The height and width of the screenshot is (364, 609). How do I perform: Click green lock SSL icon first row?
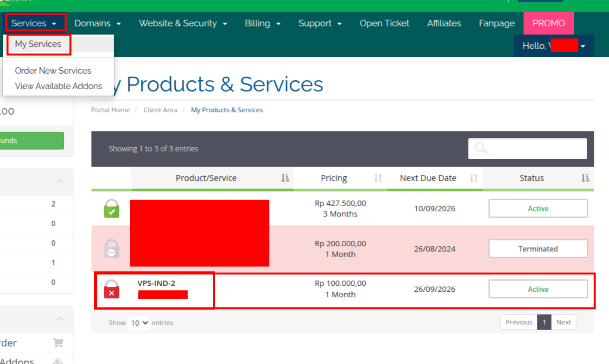tap(112, 208)
